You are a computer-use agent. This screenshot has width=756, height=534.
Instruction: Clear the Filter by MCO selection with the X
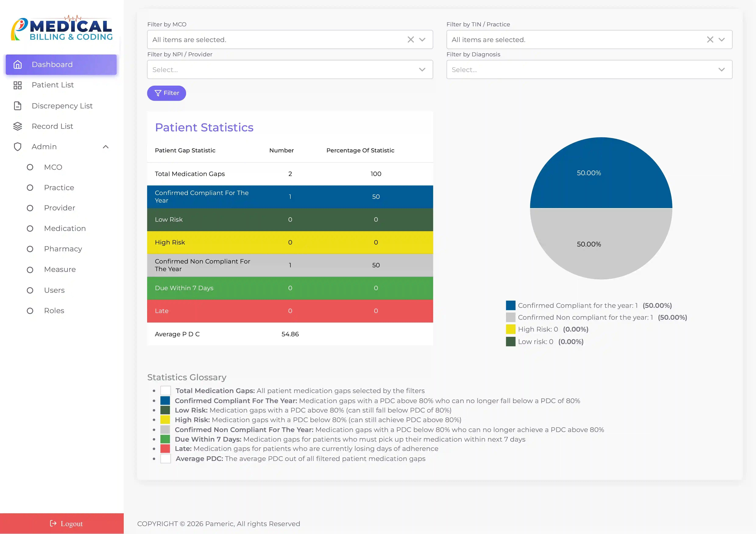tap(410, 39)
